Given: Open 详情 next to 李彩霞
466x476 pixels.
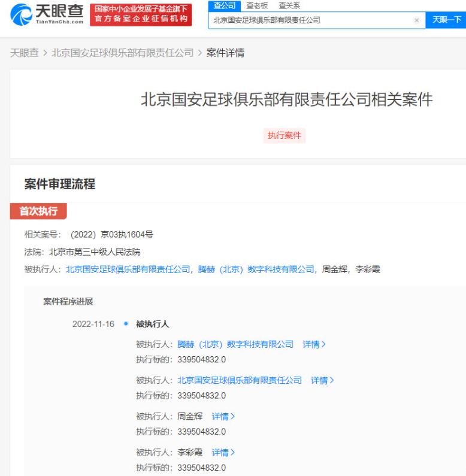Looking at the screenshot, I should tap(223, 452).
